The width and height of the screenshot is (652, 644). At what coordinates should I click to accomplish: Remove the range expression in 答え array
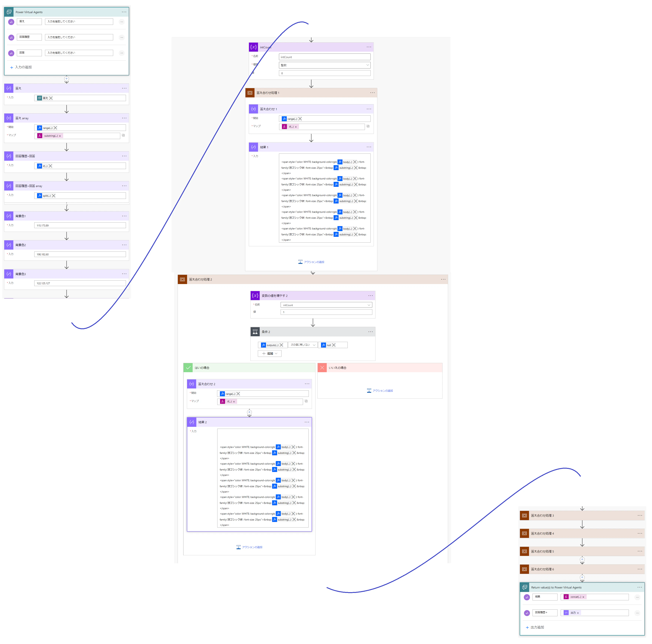(x=55, y=128)
